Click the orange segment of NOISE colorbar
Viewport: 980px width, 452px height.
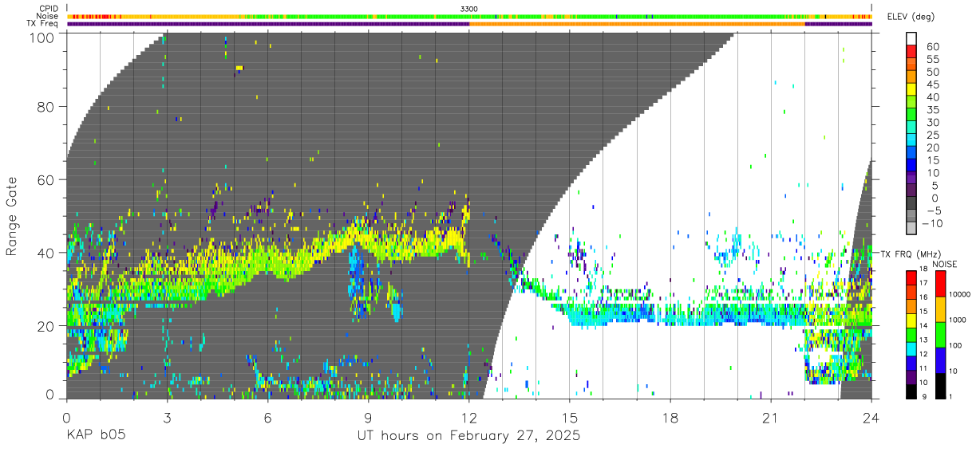tap(940, 309)
